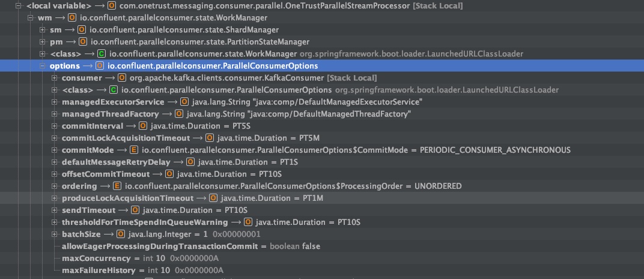
Task: Click the PT1S retry delay value
Action: (x=289, y=162)
